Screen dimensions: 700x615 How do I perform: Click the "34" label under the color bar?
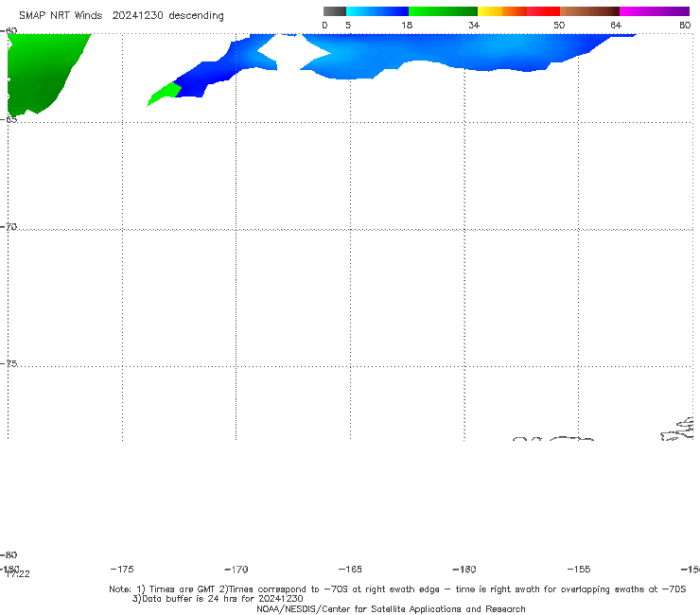click(474, 25)
